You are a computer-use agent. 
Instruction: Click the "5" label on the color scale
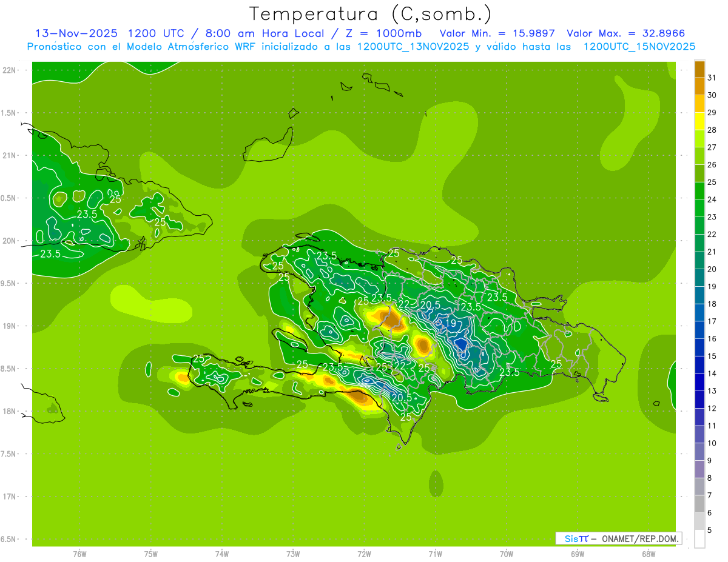coord(710,530)
